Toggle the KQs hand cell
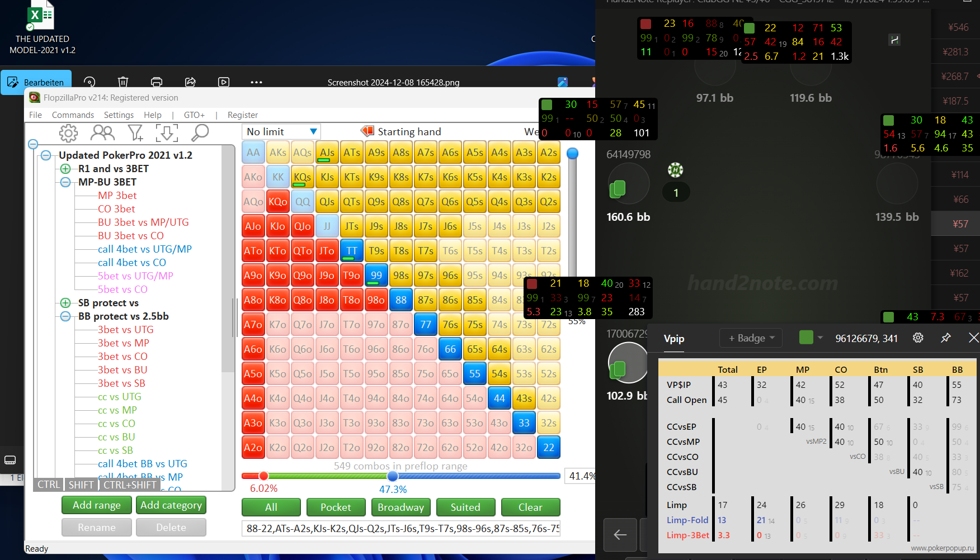Viewport: 980px width, 560px height. coord(302,177)
